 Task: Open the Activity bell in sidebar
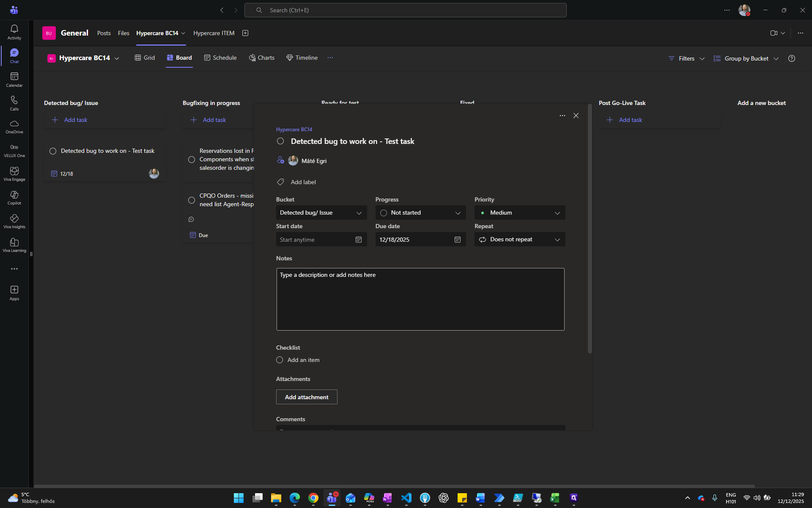(x=14, y=32)
